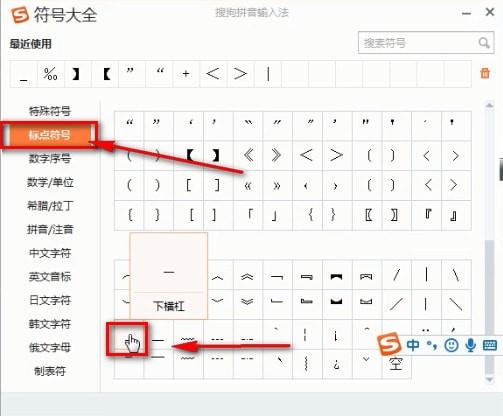Click the Sogou S logo on the floating bar
The height and width of the screenshot is (416, 503).
pyautogui.click(x=389, y=344)
